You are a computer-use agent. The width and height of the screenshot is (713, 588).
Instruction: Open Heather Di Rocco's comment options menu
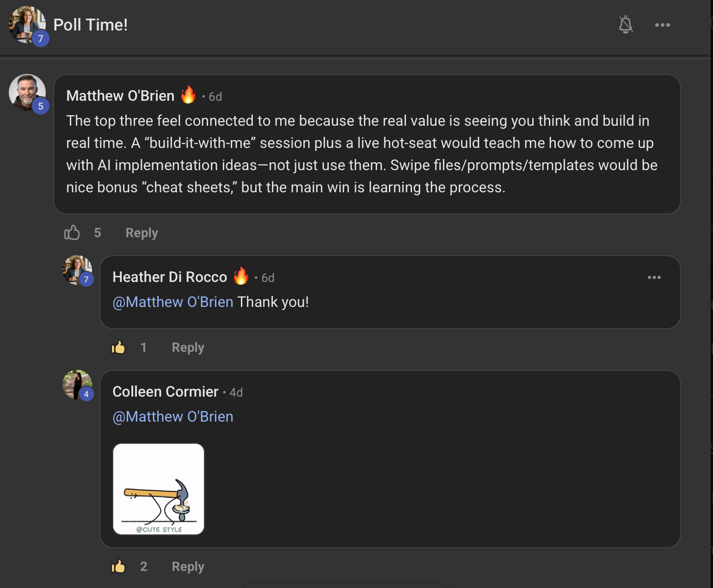coord(654,277)
